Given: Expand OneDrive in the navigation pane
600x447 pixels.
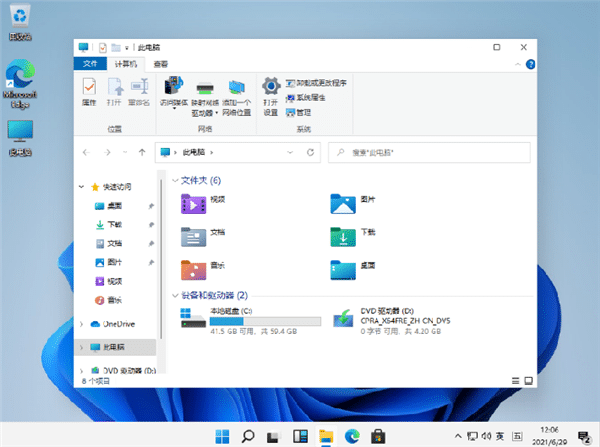Looking at the screenshot, I should pyautogui.click(x=81, y=324).
